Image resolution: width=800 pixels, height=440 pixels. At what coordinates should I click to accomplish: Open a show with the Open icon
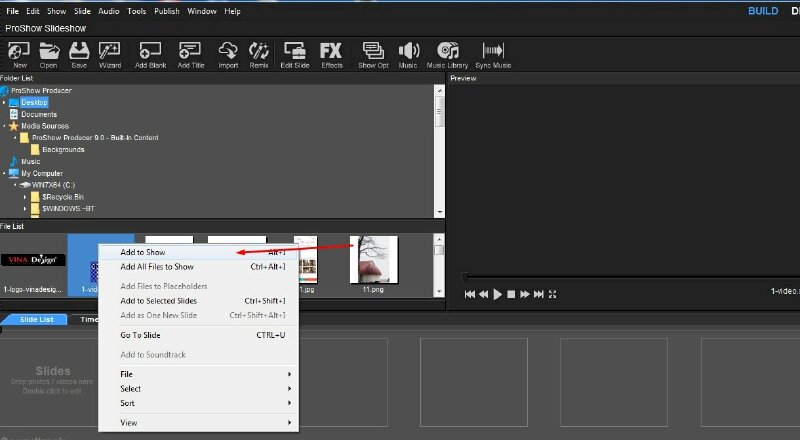[x=49, y=55]
